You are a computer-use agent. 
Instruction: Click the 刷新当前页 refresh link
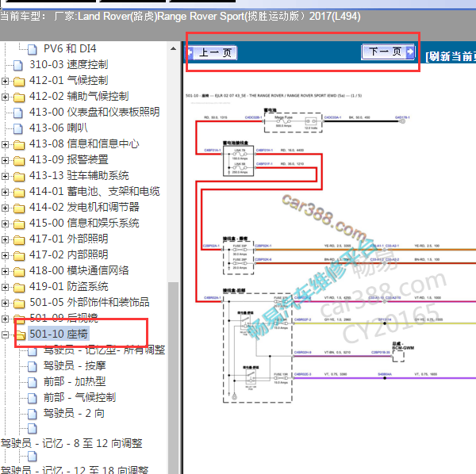click(x=451, y=56)
